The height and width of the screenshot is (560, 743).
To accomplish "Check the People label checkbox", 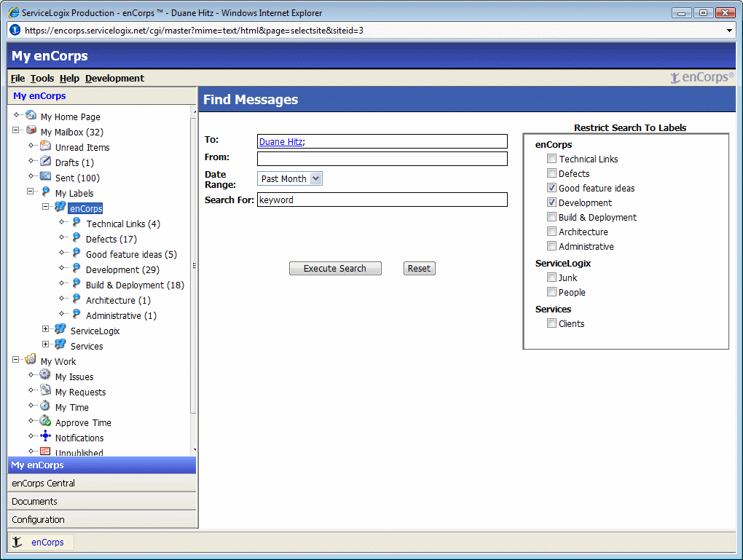I will click(551, 292).
